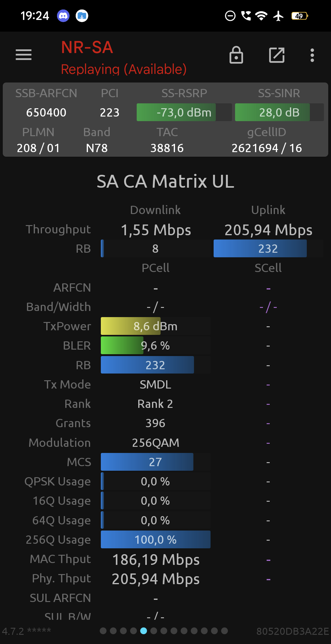The height and width of the screenshot is (644, 331).
Task: Open the three-dot overflow menu
Action: coord(312,55)
